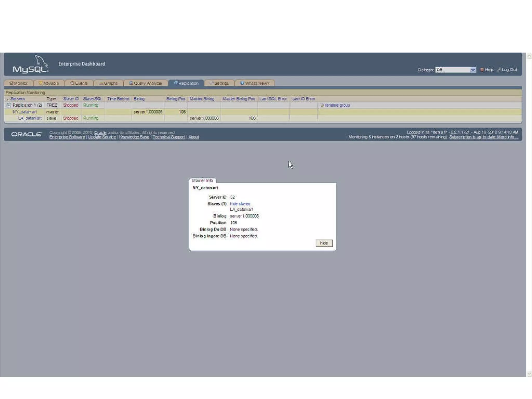Click the rename group pencil icon
The image size is (532, 399).
pyautogui.click(x=322, y=105)
